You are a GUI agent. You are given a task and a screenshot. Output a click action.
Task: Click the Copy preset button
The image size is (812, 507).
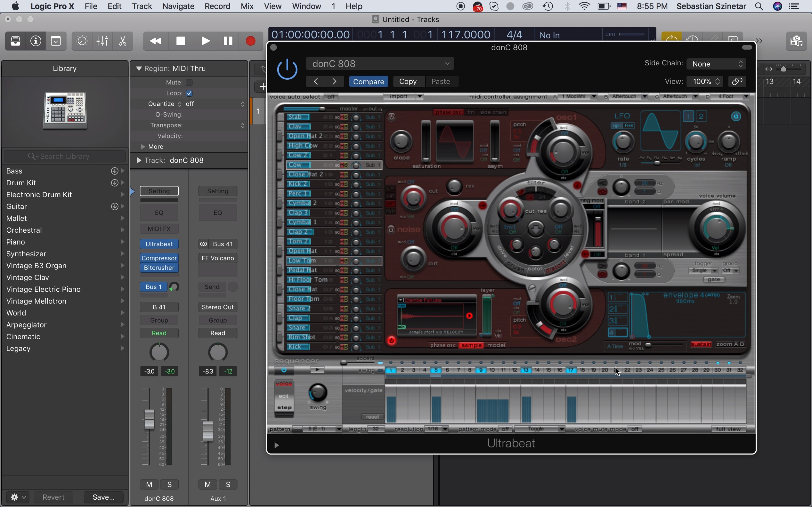click(408, 81)
